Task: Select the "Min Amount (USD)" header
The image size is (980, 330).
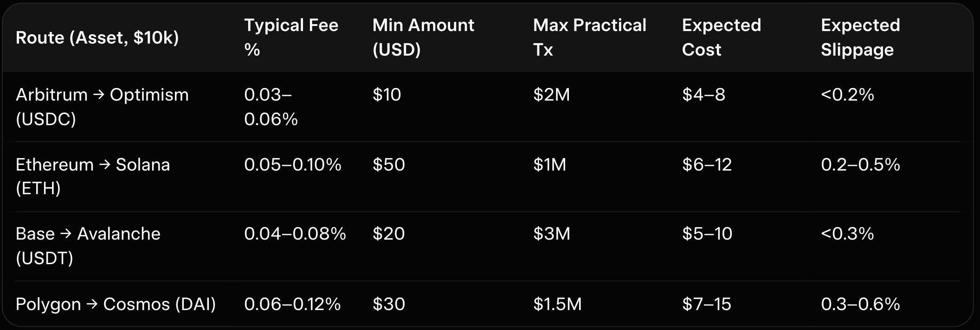Action: pyautogui.click(x=423, y=38)
